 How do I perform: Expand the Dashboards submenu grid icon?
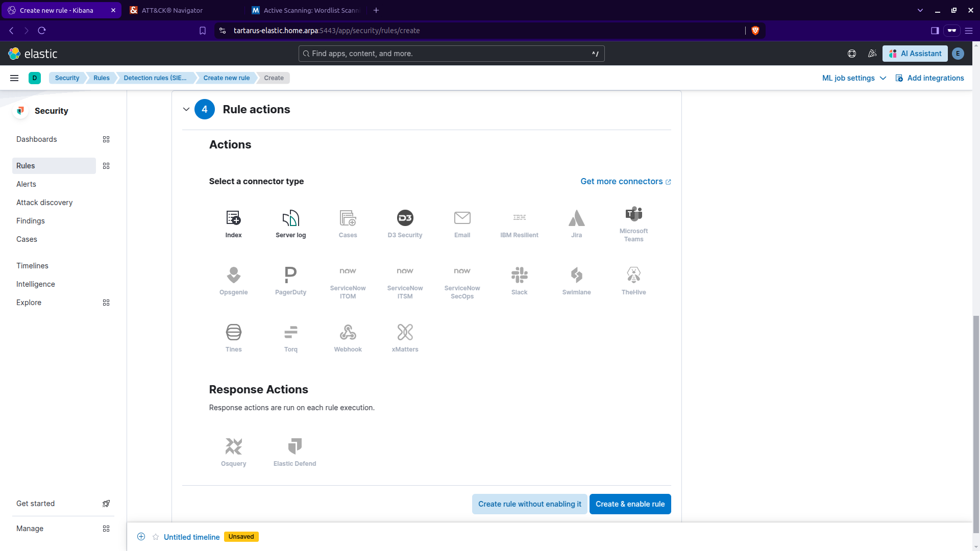tap(106, 139)
